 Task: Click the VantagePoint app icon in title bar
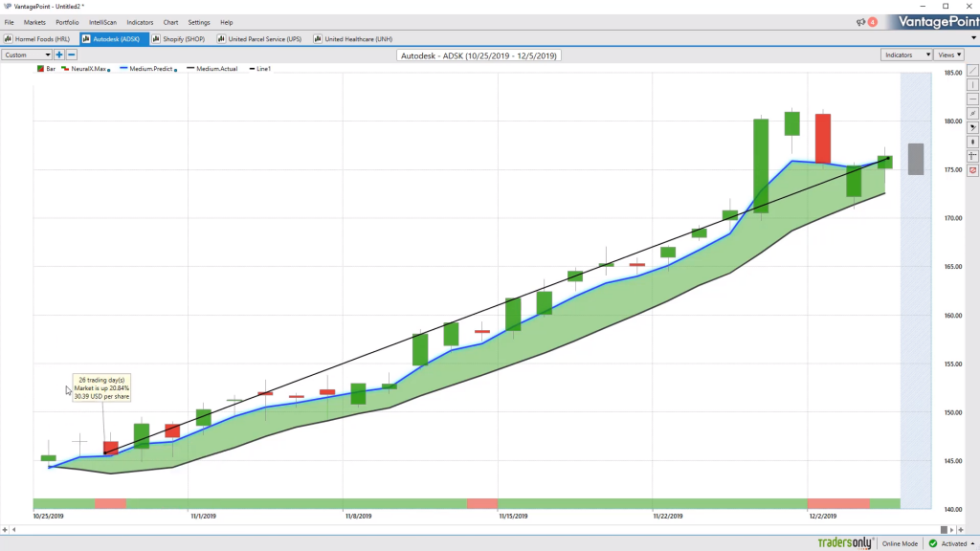tap(8, 7)
